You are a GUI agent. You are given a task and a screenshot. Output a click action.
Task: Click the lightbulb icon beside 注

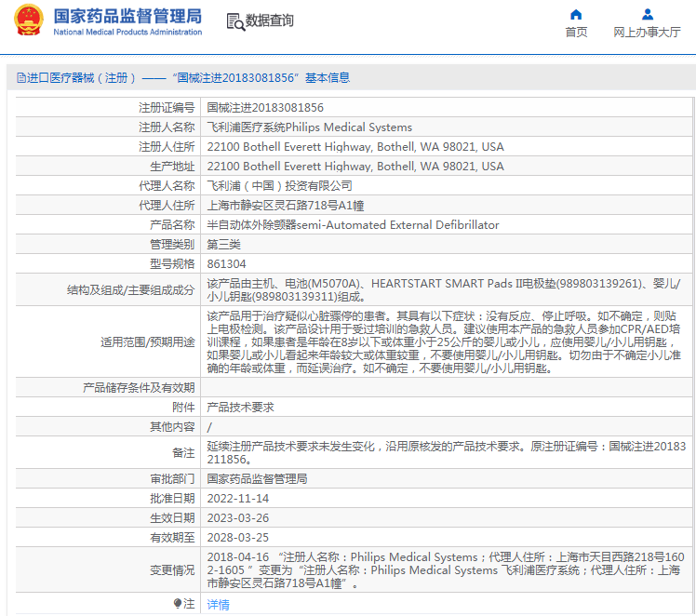tap(177, 604)
